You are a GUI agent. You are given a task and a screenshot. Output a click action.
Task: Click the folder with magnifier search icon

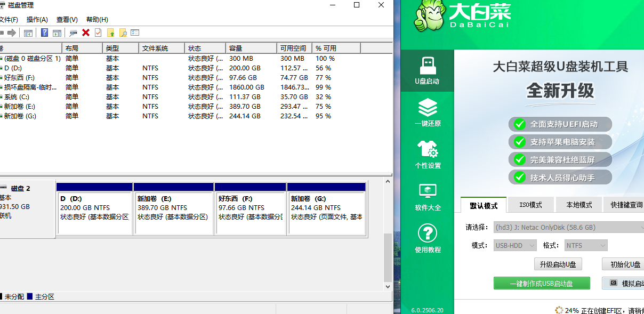point(123,33)
